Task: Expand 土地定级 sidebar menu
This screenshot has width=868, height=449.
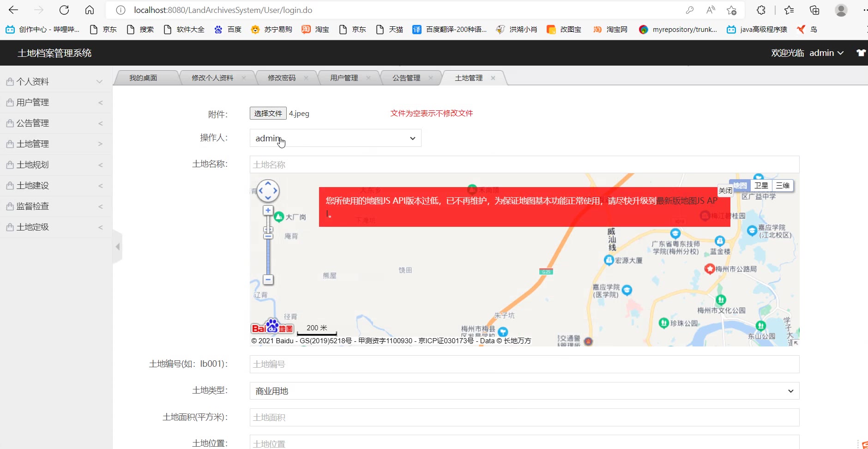Action: click(56, 227)
